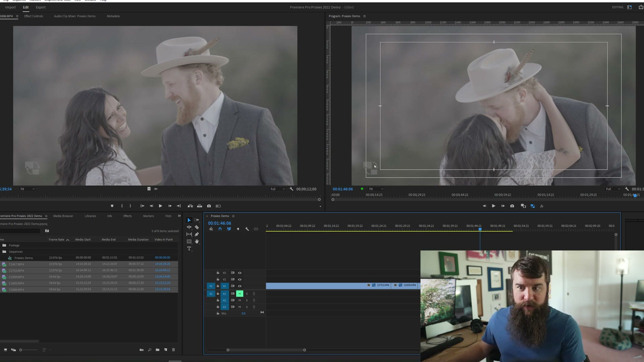Image resolution: width=644 pixels, height=362 pixels.
Task: Click Program monitor playhead timecode 00:01:46:06
Action: click(343, 189)
